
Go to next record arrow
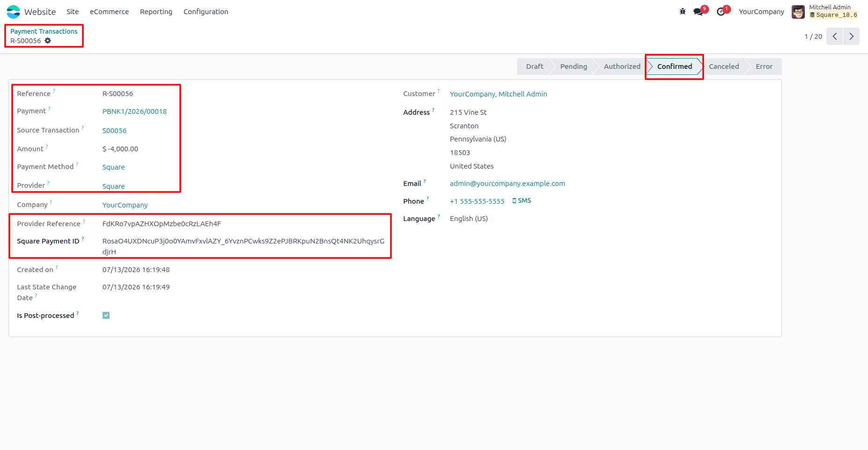pos(852,37)
